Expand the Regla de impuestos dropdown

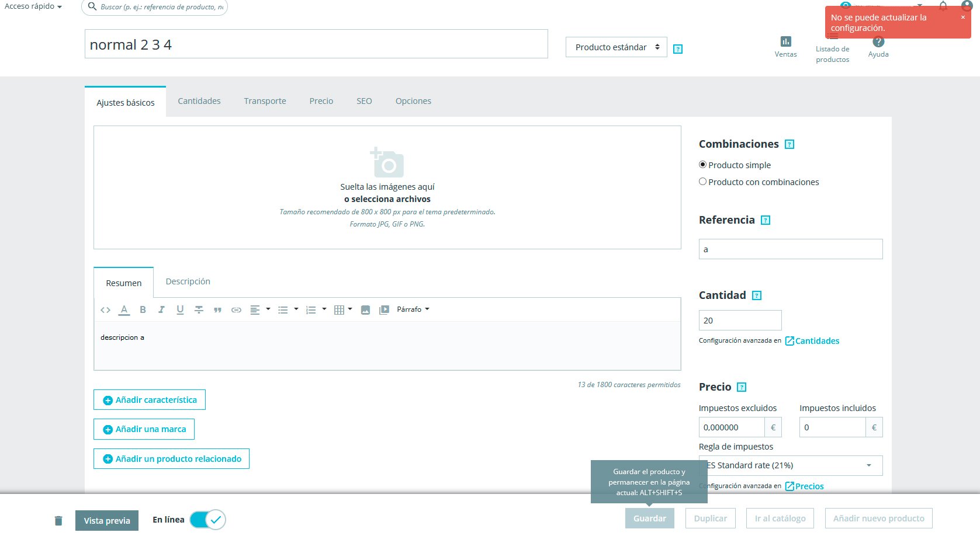(791, 465)
